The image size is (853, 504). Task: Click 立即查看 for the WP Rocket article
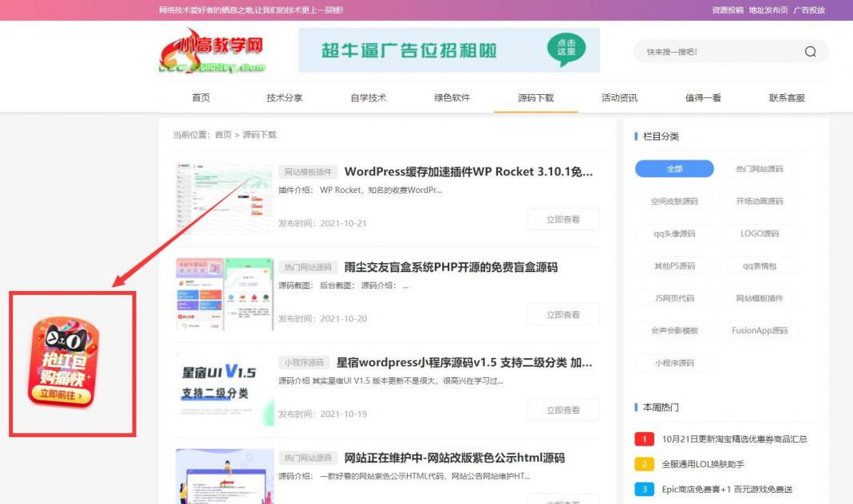point(563,219)
